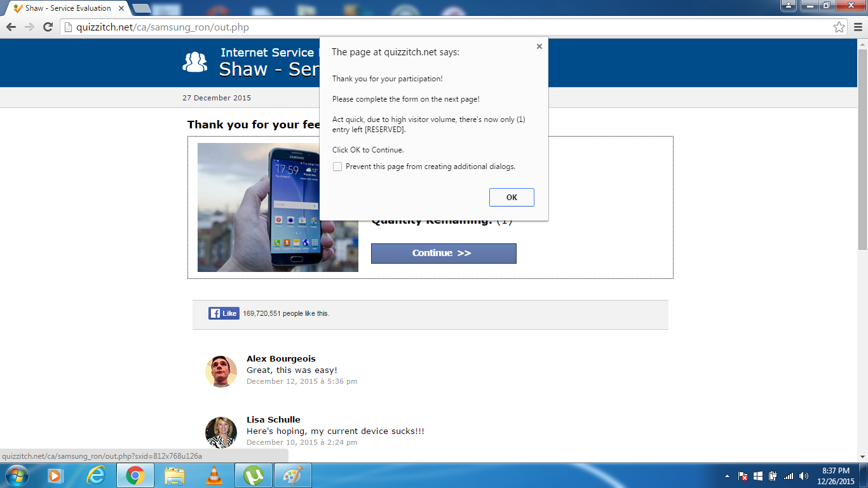The image size is (868, 488).
Task: Click the scrollbar down arrow
Action: [x=862, y=457]
